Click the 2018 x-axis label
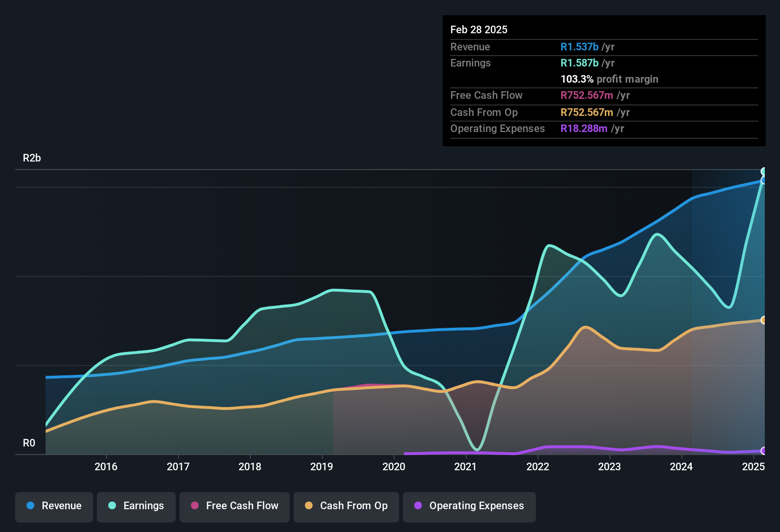 250,466
